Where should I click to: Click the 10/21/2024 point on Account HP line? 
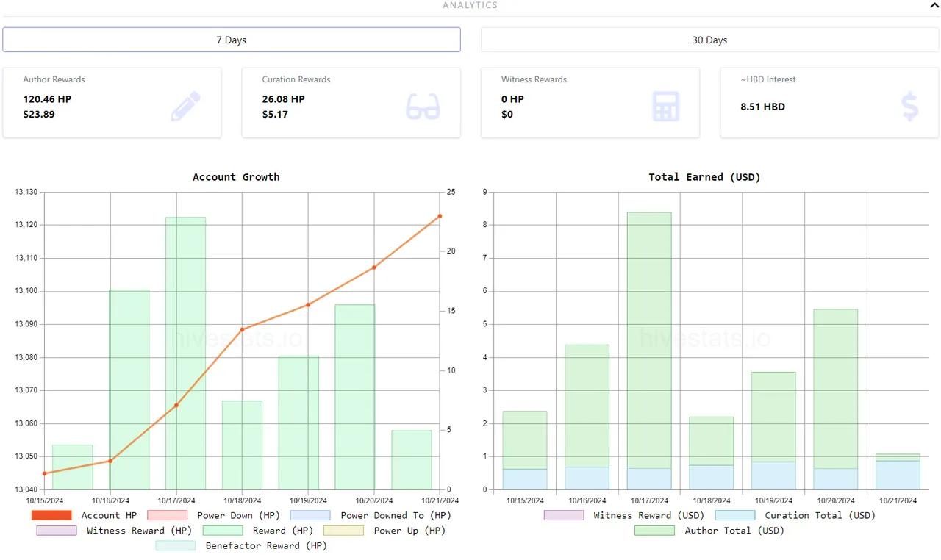click(440, 216)
